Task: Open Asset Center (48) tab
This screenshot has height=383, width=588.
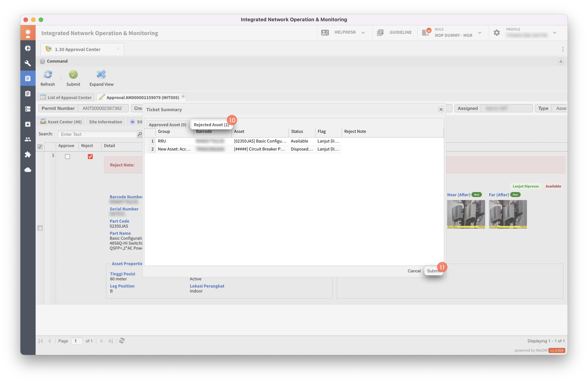Action: (61, 122)
